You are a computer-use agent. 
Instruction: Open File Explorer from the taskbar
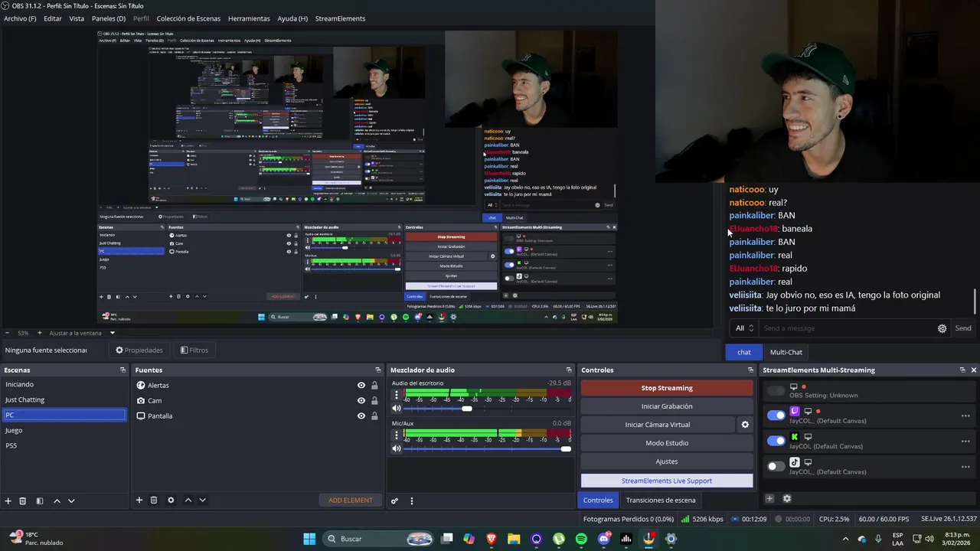point(514,539)
